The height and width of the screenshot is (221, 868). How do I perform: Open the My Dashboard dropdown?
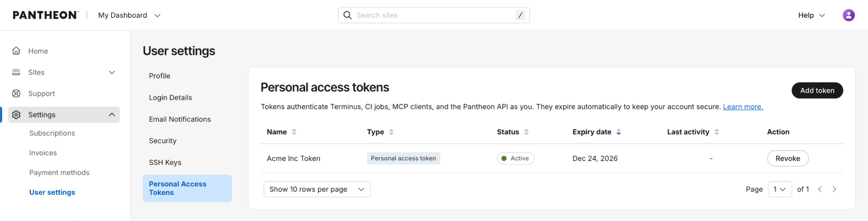point(129,15)
